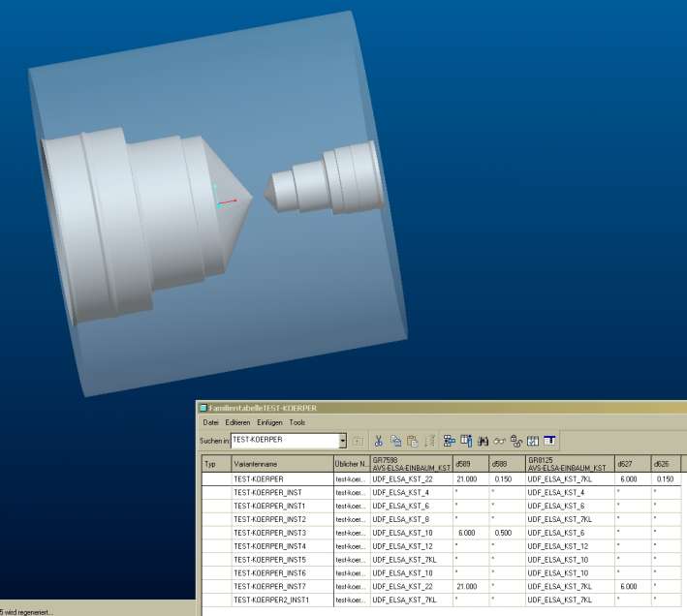Click the edit table in Excel icon
This screenshot has width=687, height=616.
point(549,441)
